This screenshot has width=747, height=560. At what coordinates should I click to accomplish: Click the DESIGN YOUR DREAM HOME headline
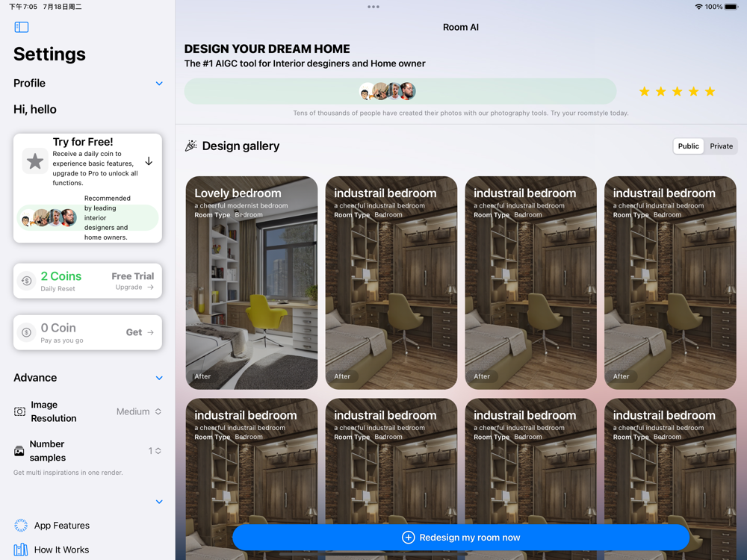click(x=267, y=49)
